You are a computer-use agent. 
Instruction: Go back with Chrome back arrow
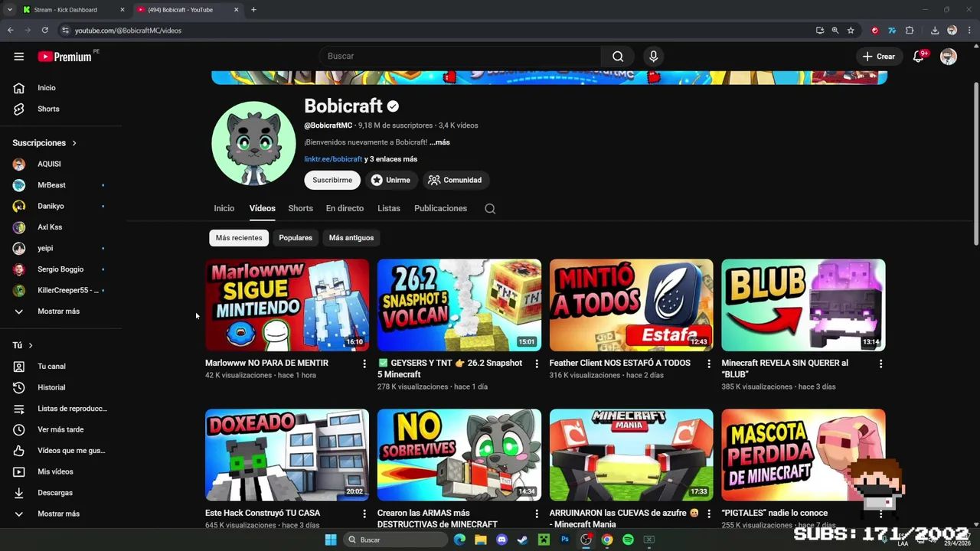click(x=10, y=31)
